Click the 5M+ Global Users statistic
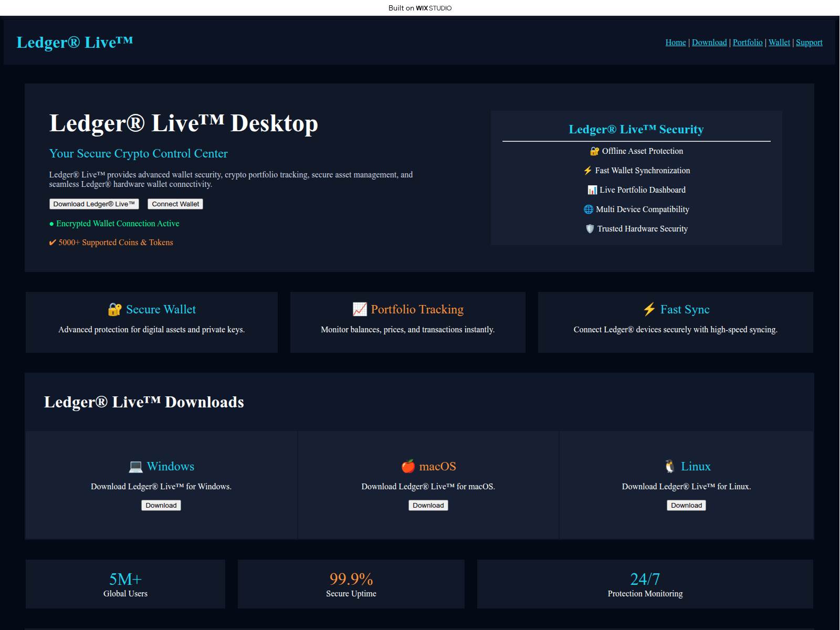This screenshot has height=630, width=840. [125, 584]
